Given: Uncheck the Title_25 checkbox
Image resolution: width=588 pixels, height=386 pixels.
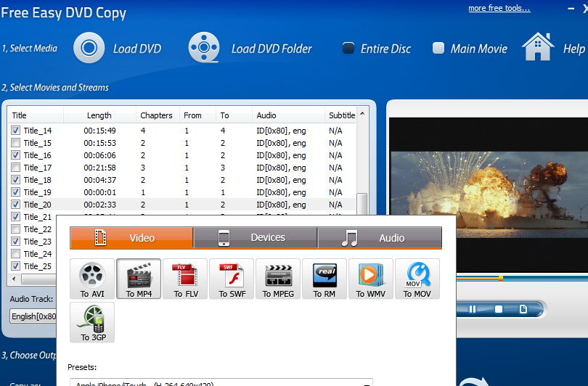Looking at the screenshot, I should 15,266.
